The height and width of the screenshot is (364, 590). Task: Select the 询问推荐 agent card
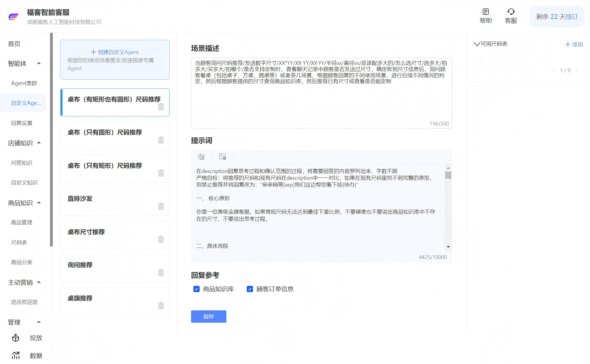click(x=115, y=268)
